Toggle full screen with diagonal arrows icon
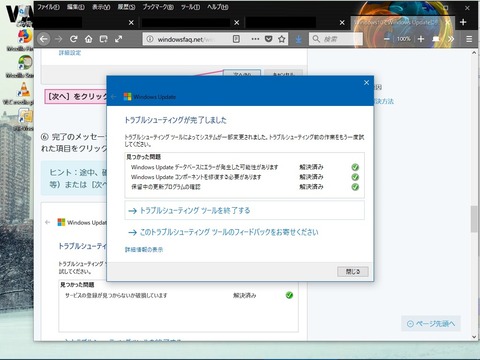The height and width of the screenshot is (360, 480). [118, 39]
